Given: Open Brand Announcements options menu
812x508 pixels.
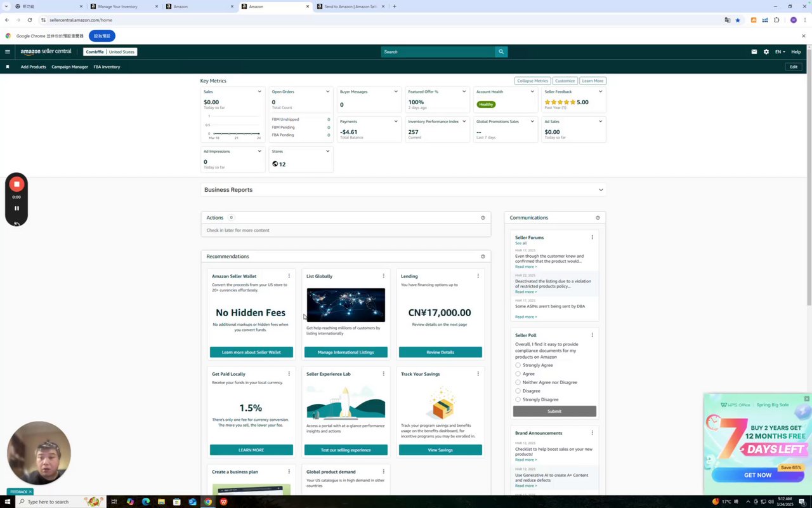Looking at the screenshot, I should point(592,433).
